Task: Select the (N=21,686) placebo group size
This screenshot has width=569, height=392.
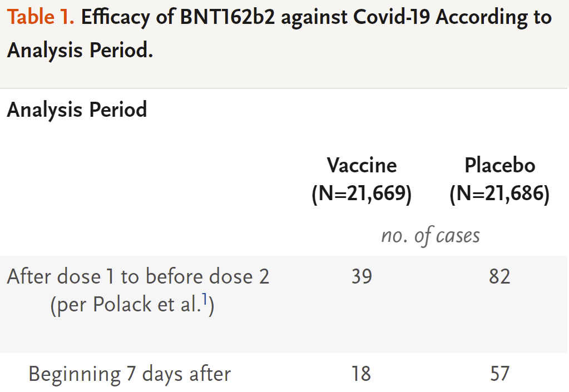Action: [499, 193]
